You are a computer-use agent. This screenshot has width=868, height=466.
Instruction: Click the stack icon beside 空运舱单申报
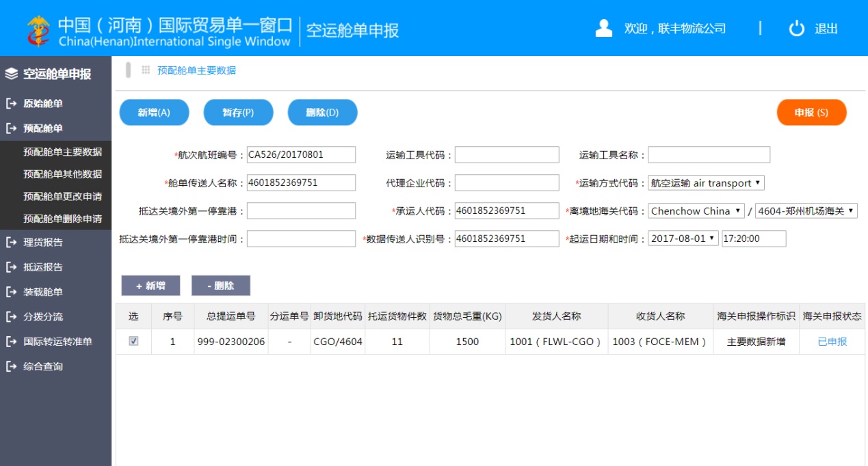pyautogui.click(x=12, y=74)
